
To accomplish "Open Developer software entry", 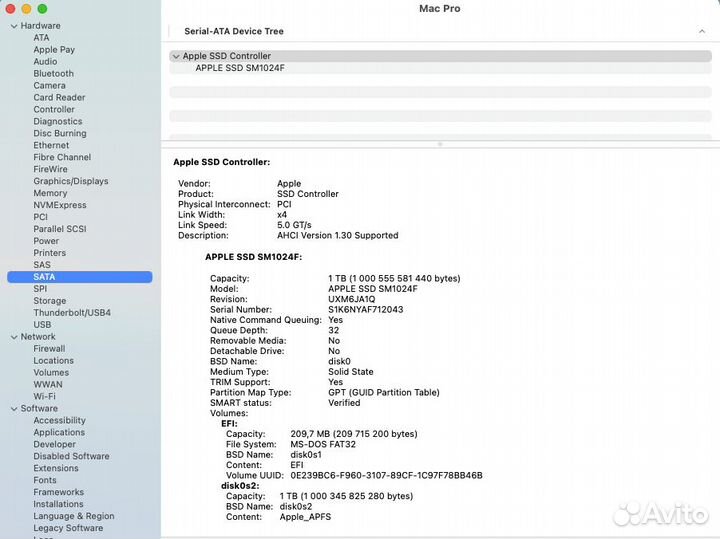I will click(54, 444).
